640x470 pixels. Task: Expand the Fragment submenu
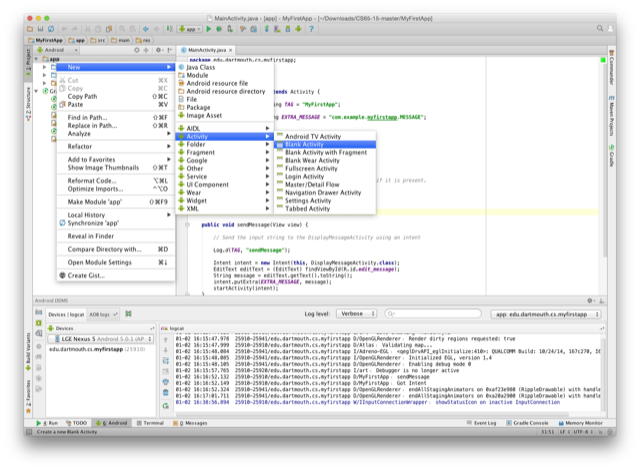click(224, 152)
